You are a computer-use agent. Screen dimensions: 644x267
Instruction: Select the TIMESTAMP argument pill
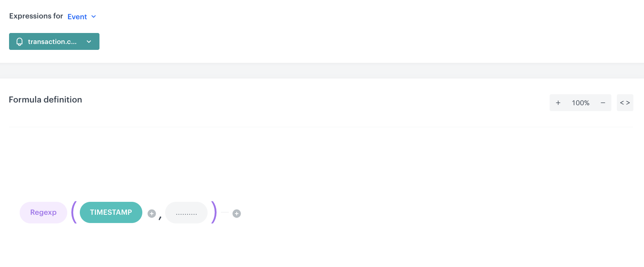point(110,212)
